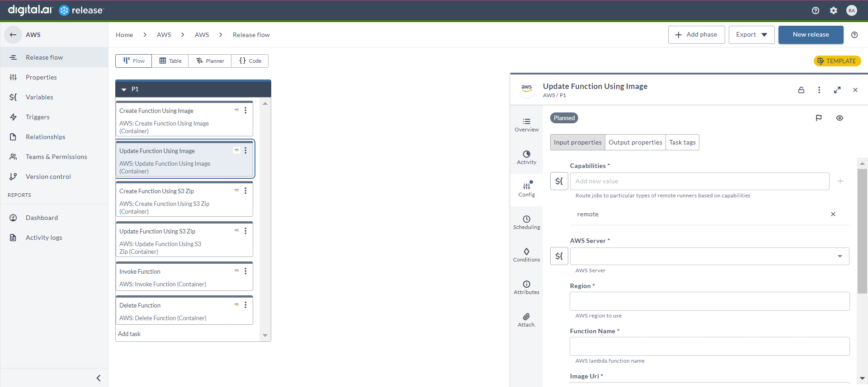Screen dimensions: 868x387
Task: Click the flag icon on Invoke Function task
Action: tap(236, 271)
